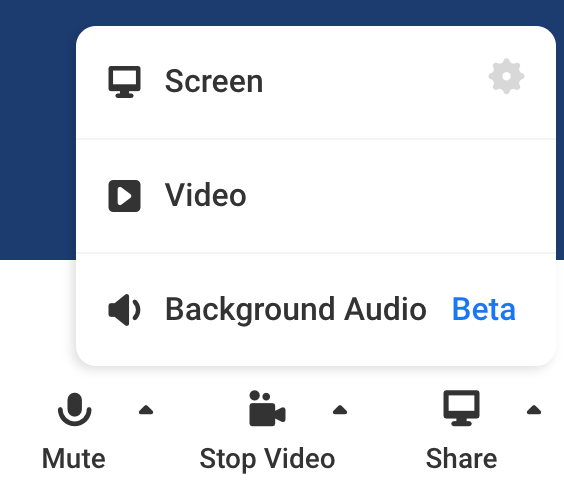Select the Video share option
The image size is (564, 494).
click(x=316, y=196)
